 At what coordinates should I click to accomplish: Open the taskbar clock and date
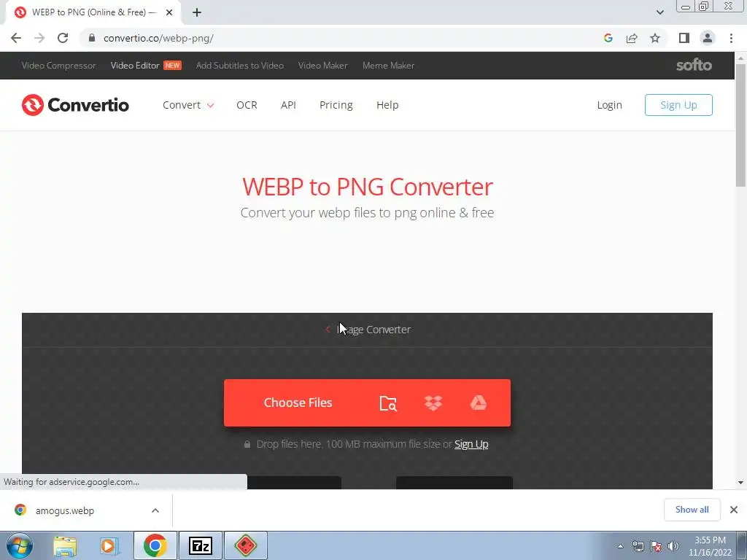pyautogui.click(x=710, y=546)
